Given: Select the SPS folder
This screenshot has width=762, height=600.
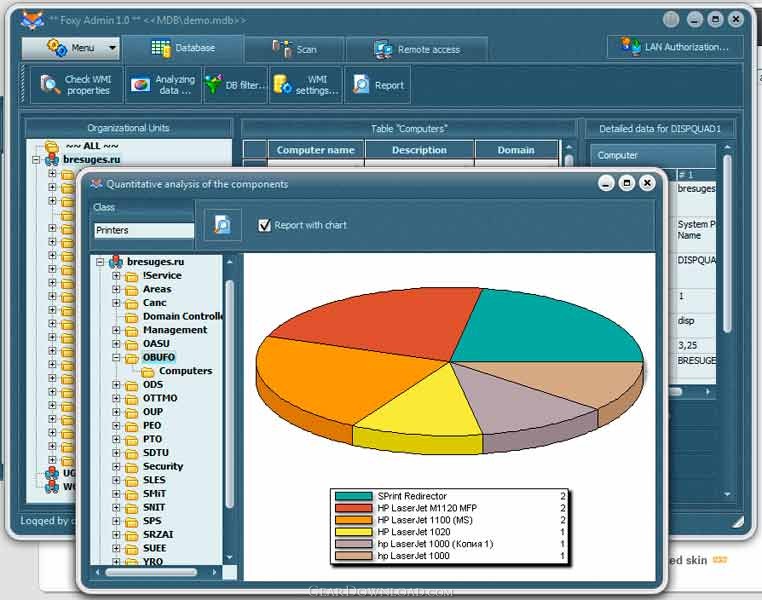Looking at the screenshot, I should 152,521.
